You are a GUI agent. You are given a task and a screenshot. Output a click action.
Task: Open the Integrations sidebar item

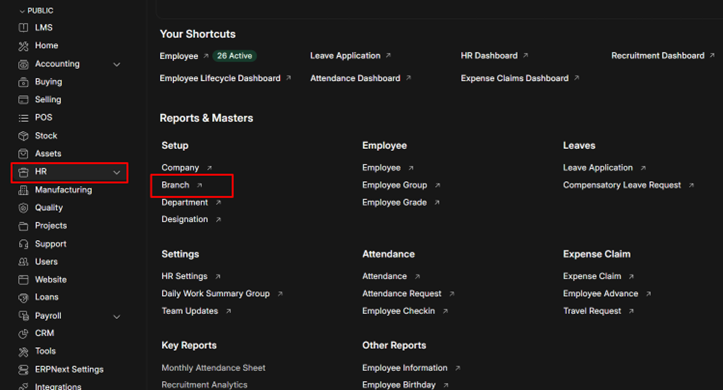pyautogui.click(x=58, y=386)
